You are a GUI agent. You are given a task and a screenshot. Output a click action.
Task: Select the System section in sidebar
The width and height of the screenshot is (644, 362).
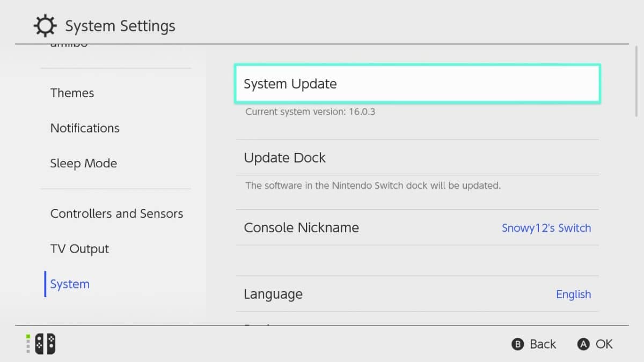tap(69, 284)
